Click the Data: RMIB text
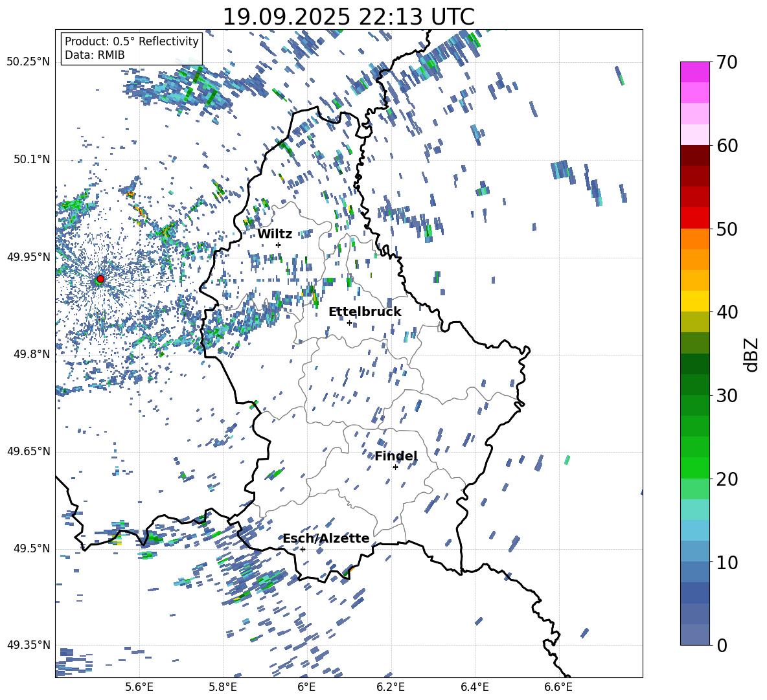The height and width of the screenshot is (700, 767). [95, 55]
